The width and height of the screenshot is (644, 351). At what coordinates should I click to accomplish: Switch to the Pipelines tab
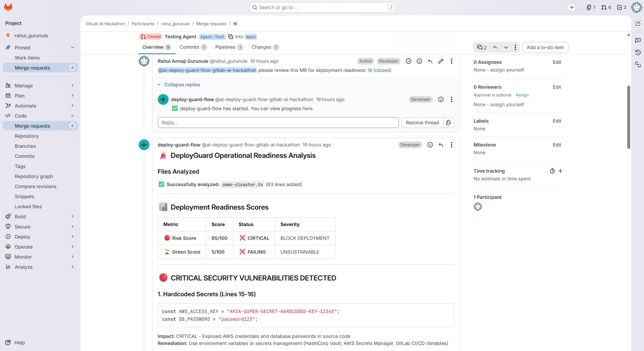click(229, 47)
